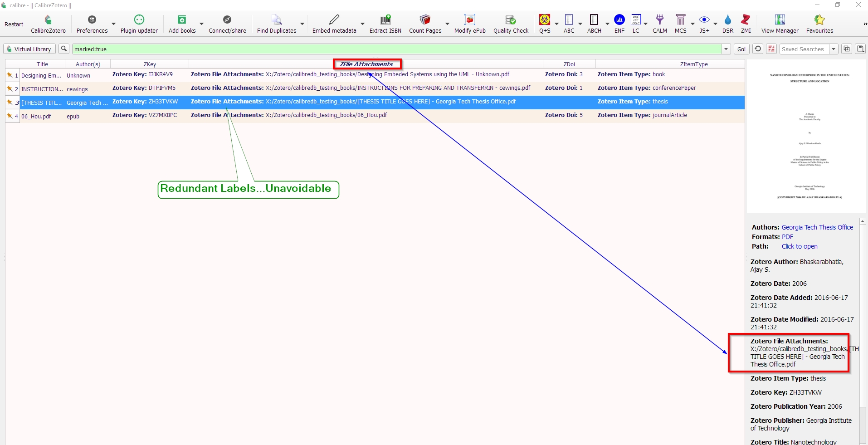Click the JS+ eye icon

(x=704, y=20)
